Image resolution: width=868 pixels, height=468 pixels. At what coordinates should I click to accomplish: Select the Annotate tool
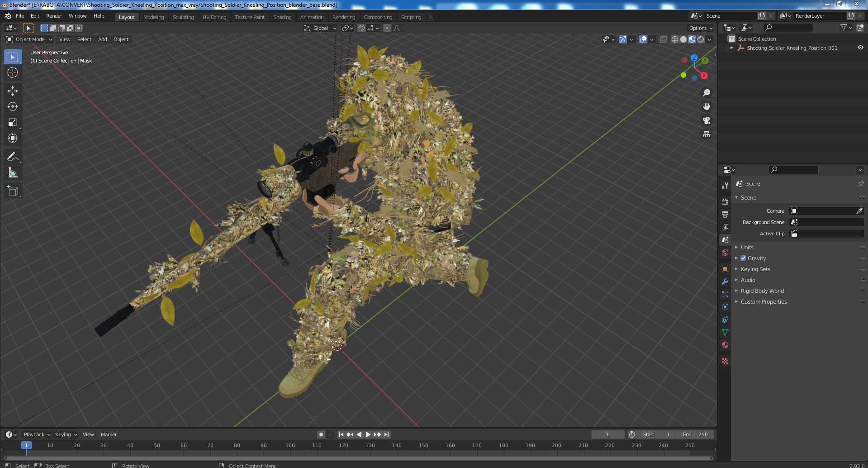[x=13, y=157]
